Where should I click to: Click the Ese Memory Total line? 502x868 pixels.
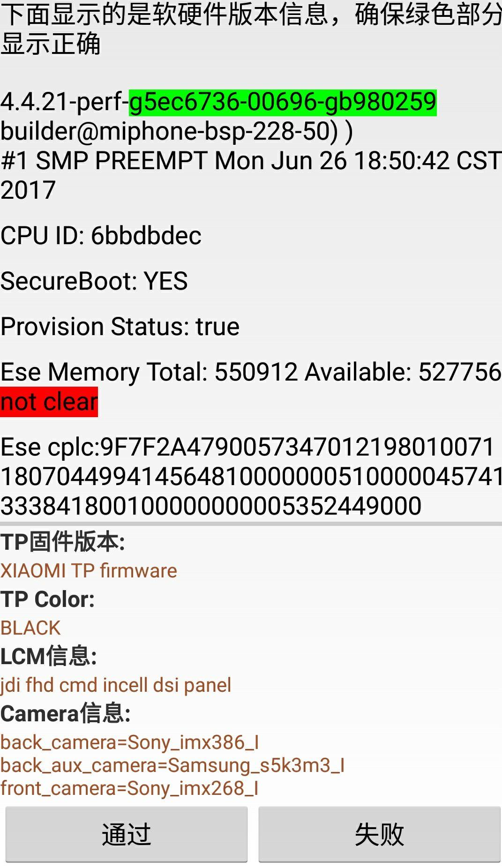[x=251, y=372]
